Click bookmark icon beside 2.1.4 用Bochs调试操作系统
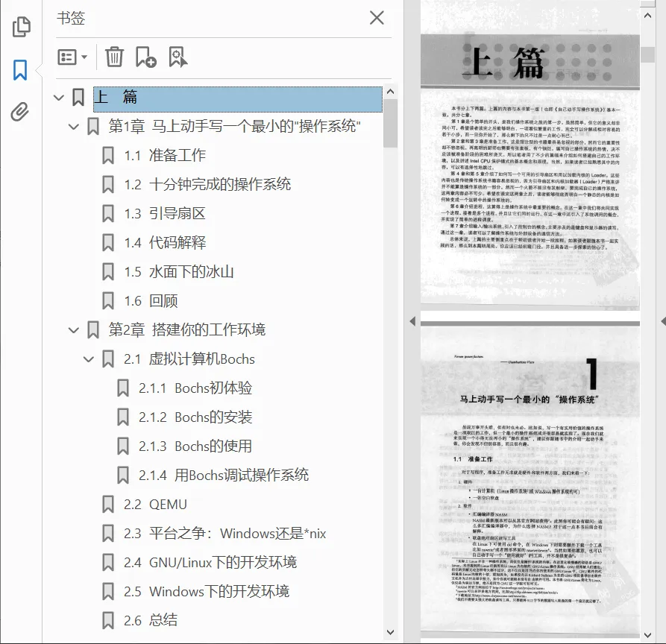666x644 pixels. coord(123,476)
